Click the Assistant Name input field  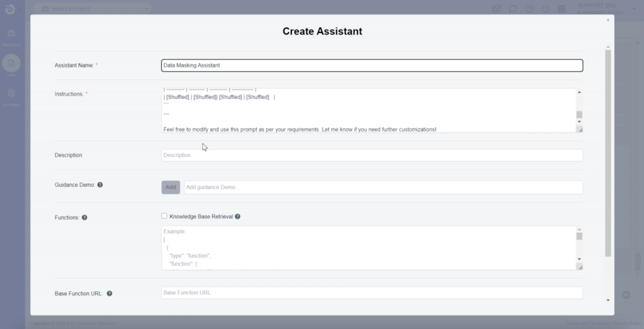[372, 65]
